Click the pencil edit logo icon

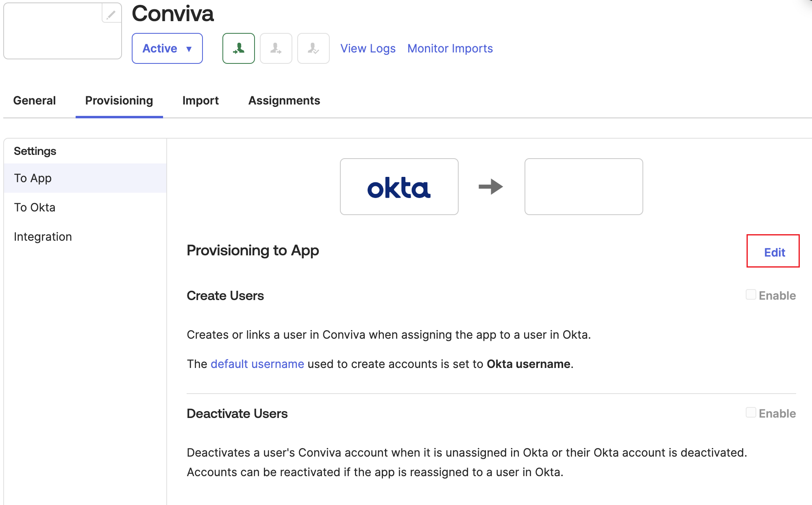[111, 15]
